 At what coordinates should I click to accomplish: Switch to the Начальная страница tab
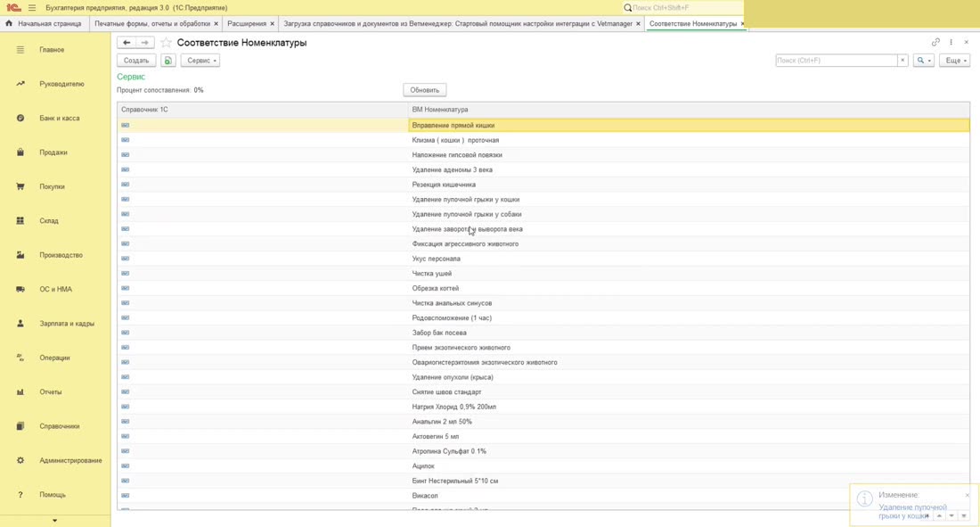click(x=45, y=24)
